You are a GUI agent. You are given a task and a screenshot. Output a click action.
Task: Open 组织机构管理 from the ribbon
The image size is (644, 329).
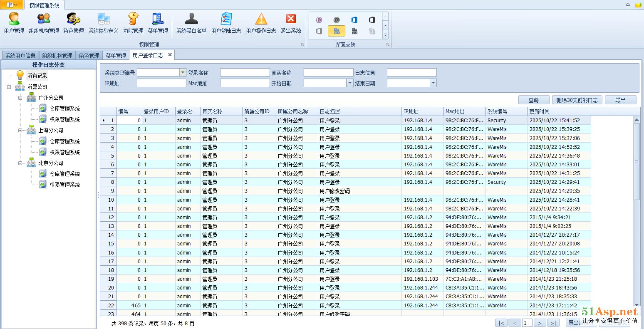click(x=44, y=23)
